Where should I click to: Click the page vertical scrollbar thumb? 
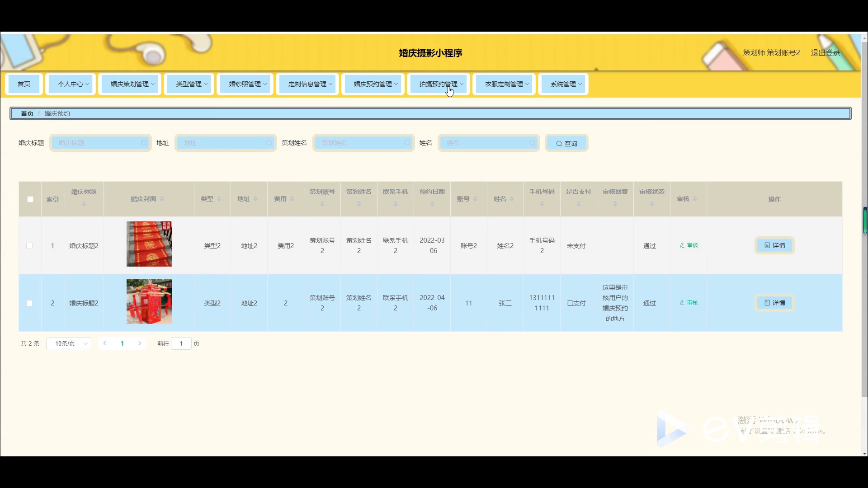(x=865, y=220)
